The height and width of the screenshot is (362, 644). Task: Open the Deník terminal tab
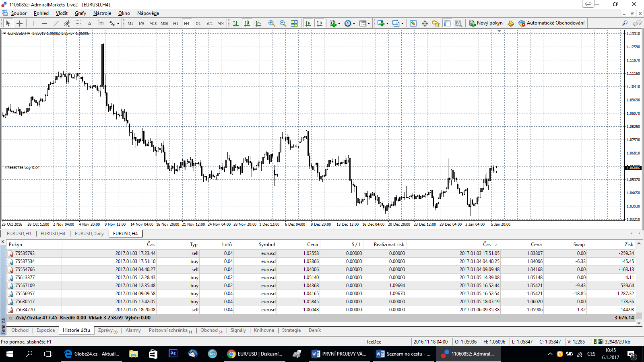[315, 330]
